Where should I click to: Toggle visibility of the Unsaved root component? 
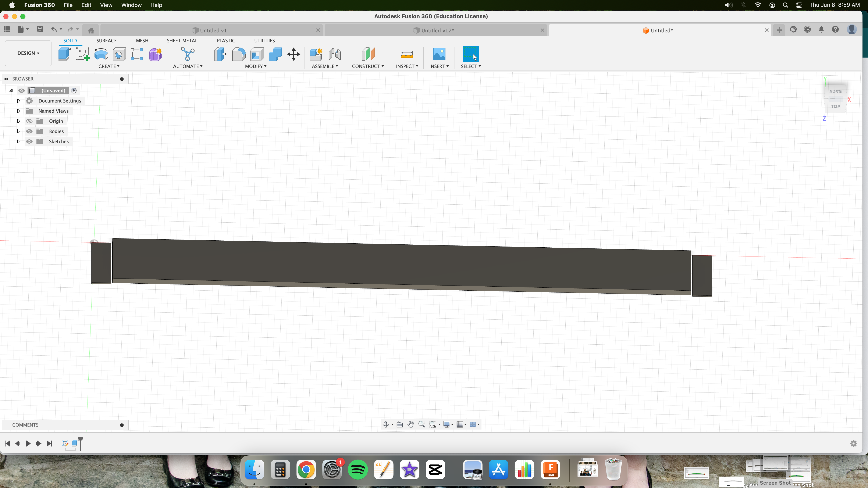coord(22,91)
